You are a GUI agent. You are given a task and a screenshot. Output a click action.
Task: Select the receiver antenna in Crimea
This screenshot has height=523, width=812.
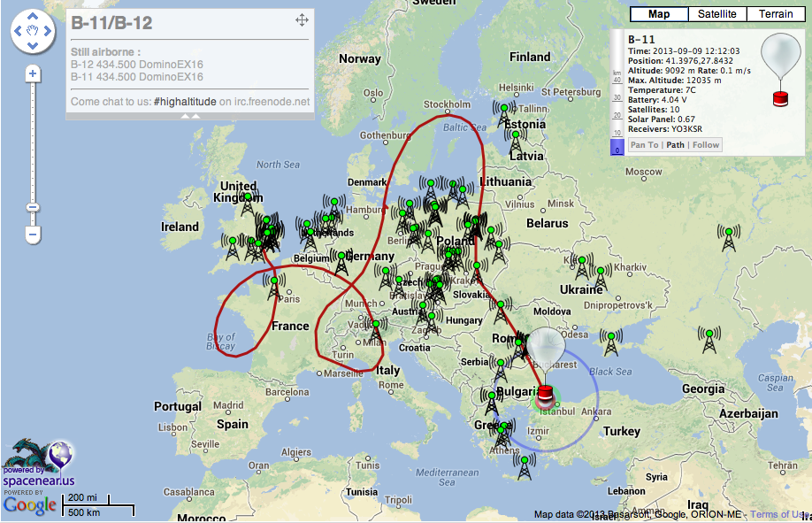(611, 343)
